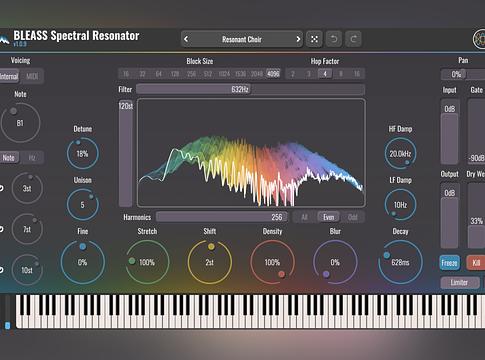The height and width of the screenshot is (360, 485).
Task: Click the Freeze button
Action: point(449,263)
